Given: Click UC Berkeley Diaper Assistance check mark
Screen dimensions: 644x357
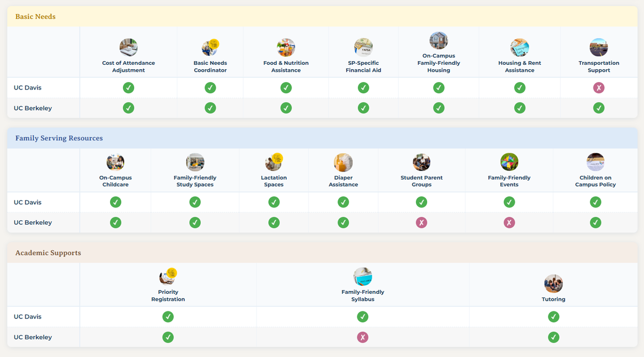Looking at the screenshot, I should click(343, 222).
